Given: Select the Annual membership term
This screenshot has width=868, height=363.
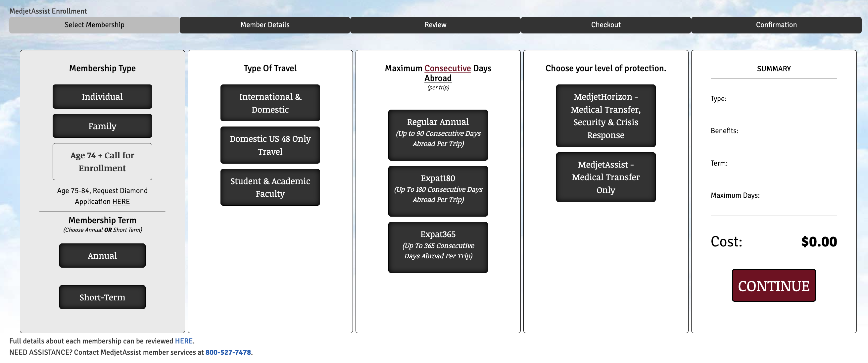Looking at the screenshot, I should (102, 256).
